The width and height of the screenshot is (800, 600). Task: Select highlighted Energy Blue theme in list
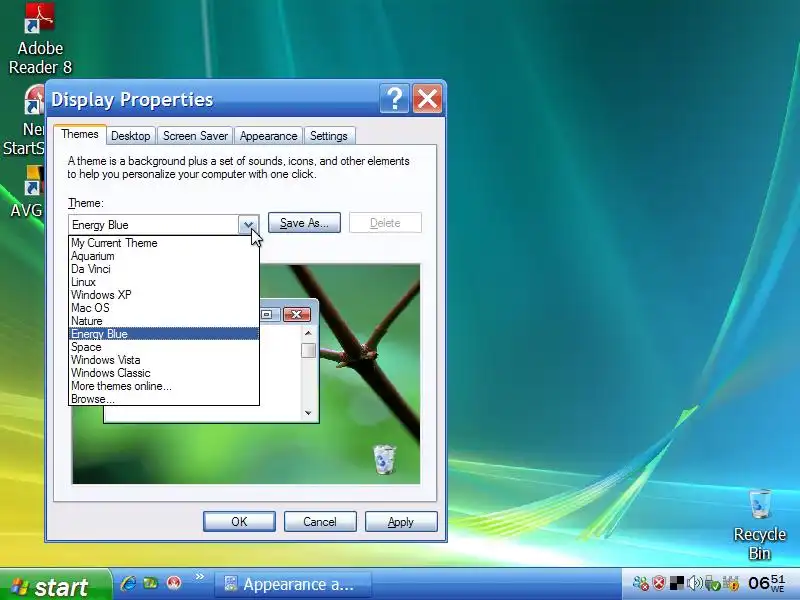164,334
